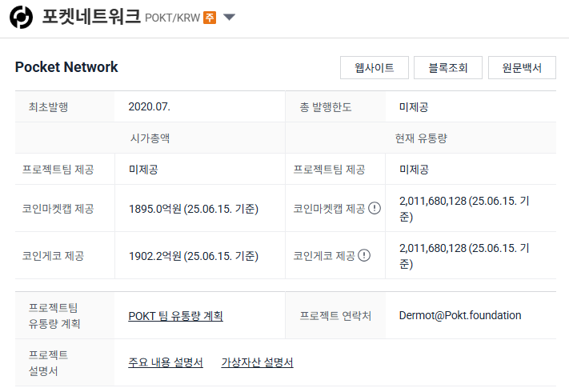Click the orange 주 badge icon
This screenshot has height=392, width=569.
pos(210,18)
